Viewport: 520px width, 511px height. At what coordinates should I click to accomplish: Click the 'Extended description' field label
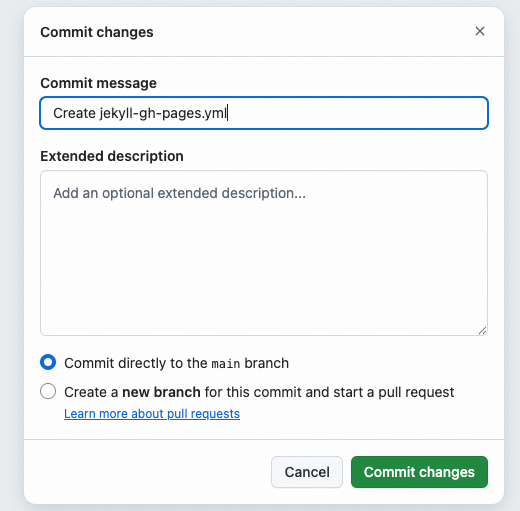point(112,156)
